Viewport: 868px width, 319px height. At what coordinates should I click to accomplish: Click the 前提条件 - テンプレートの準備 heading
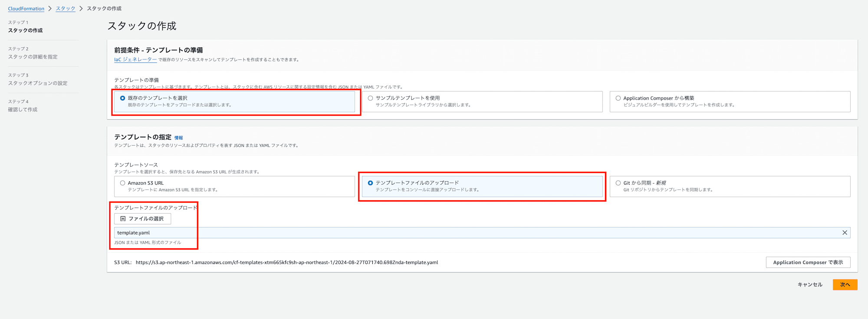(x=158, y=50)
